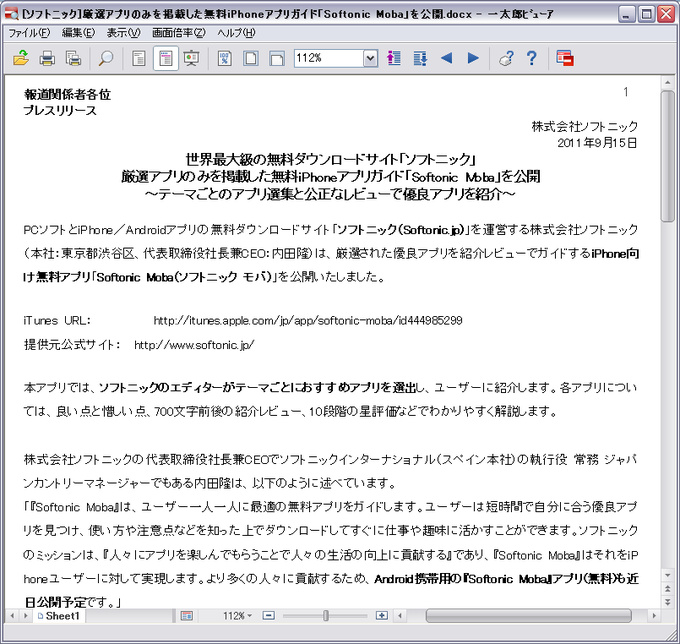Image resolution: width=680 pixels, height=644 pixels.
Task: Open the 画面倍率(Z) menu
Action: [x=178, y=33]
